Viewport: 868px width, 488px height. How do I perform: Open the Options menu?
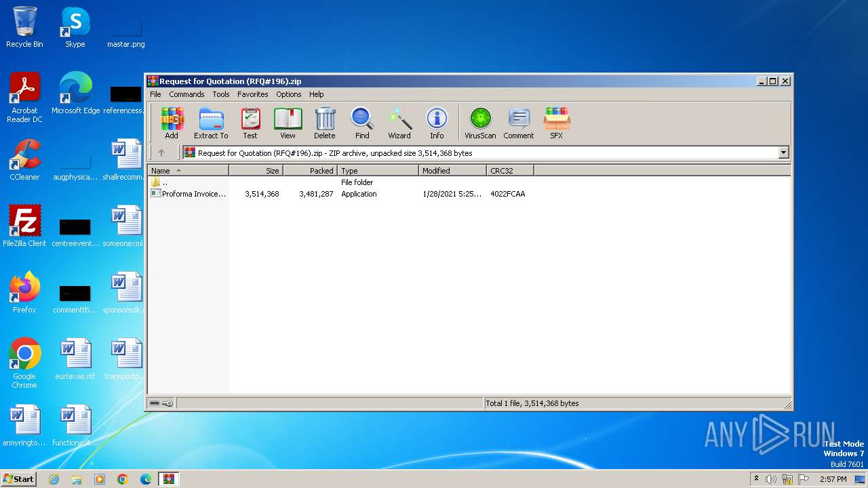[x=288, y=94]
